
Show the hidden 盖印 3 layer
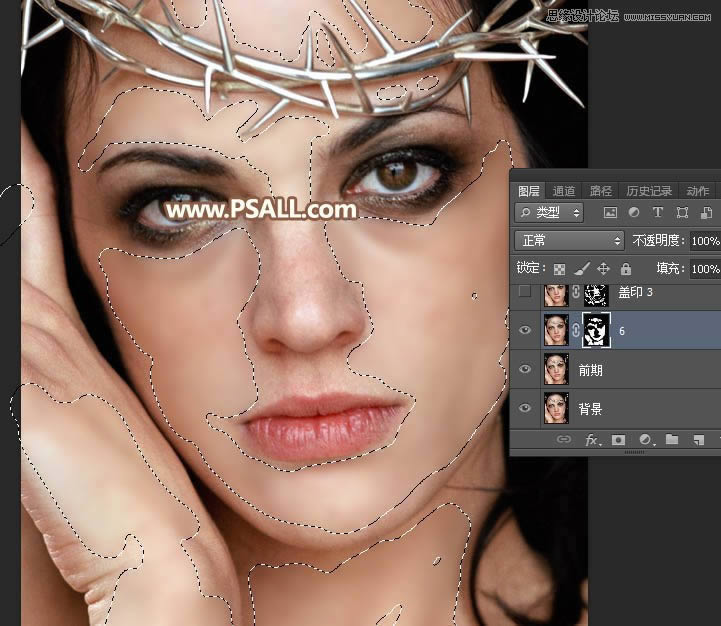click(x=525, y=292)
